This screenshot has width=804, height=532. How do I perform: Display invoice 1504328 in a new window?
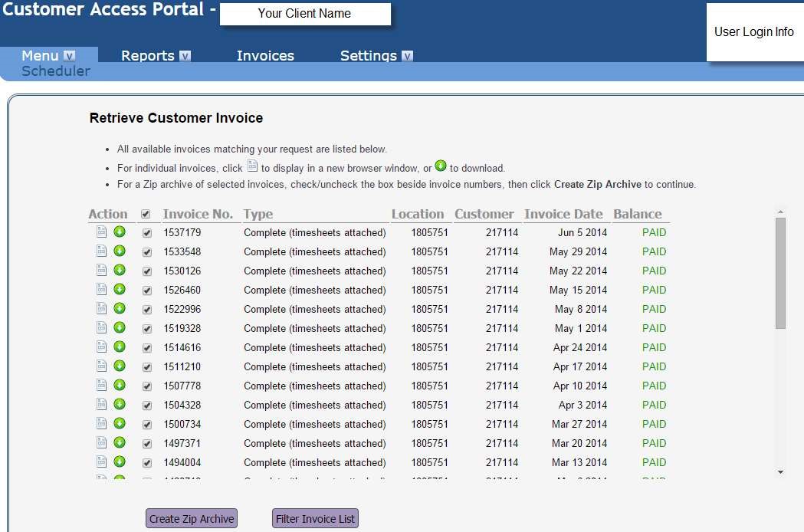[101, 404]
